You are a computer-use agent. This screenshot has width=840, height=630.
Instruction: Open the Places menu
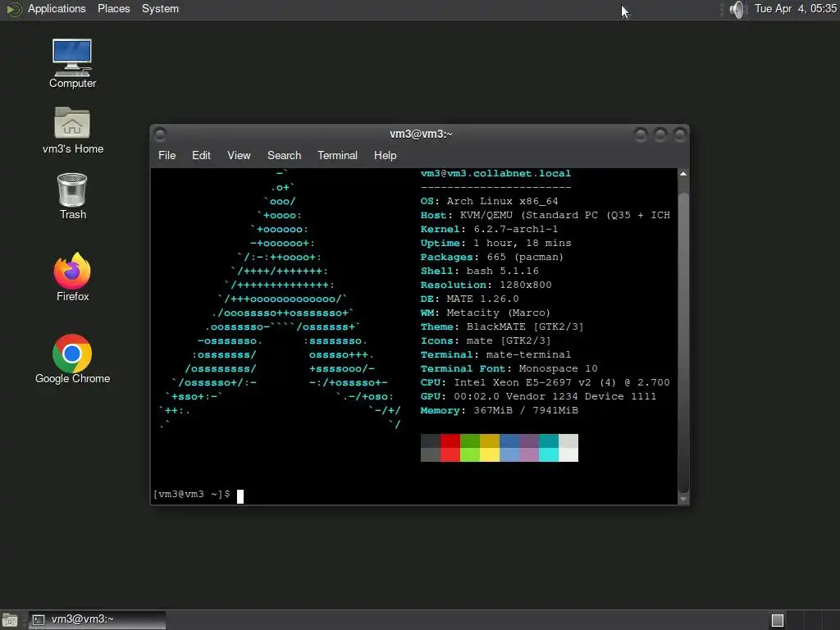click(113, 8)
